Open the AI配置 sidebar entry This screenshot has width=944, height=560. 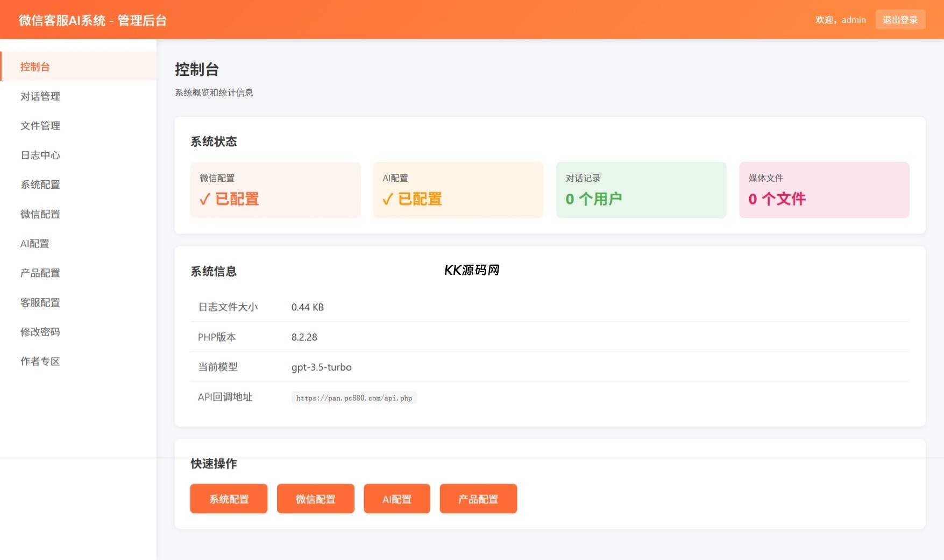[x=34, y=243]
